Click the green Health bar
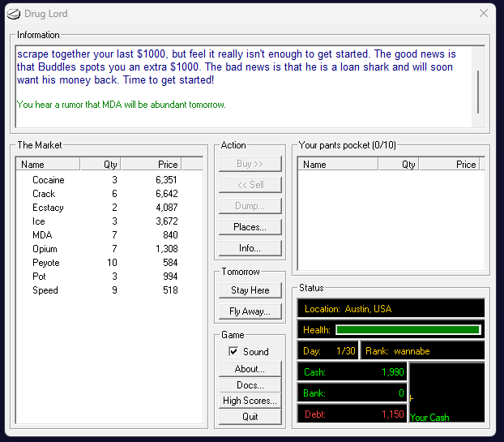 tap(408, 330)
